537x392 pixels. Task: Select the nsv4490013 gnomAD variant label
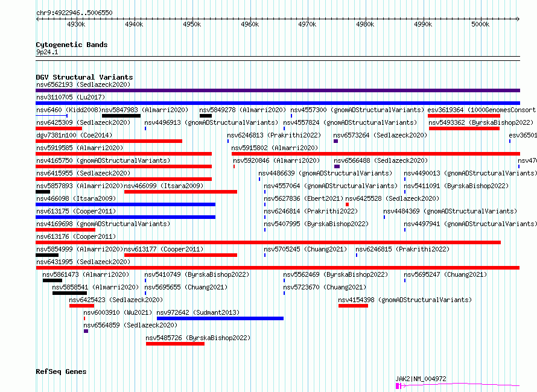coord(471,173)
